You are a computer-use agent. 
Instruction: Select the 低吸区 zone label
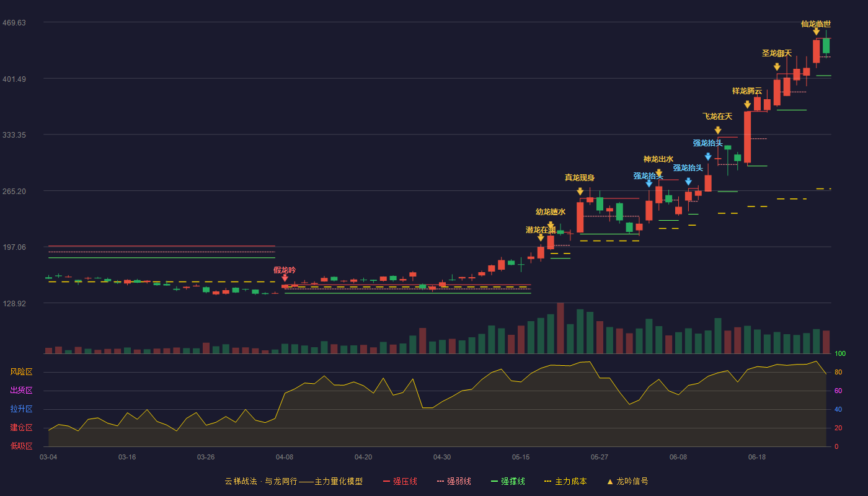[x=21, y=446]
